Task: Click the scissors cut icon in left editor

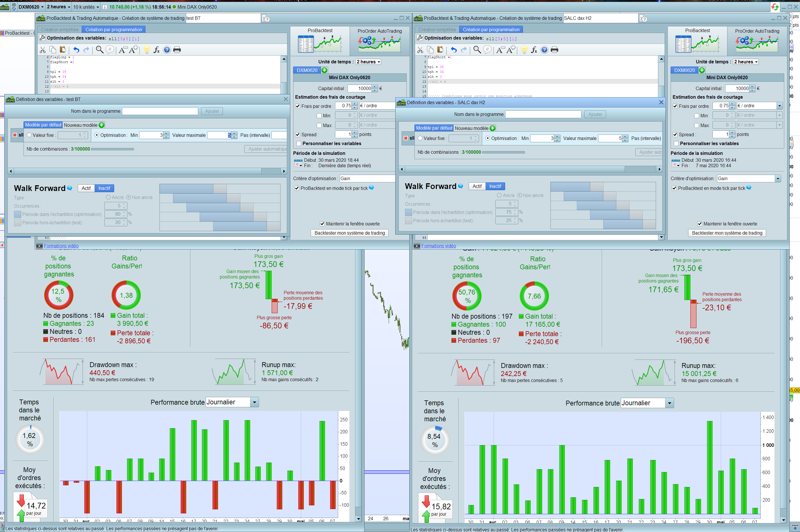Action: tap(42, 50)
